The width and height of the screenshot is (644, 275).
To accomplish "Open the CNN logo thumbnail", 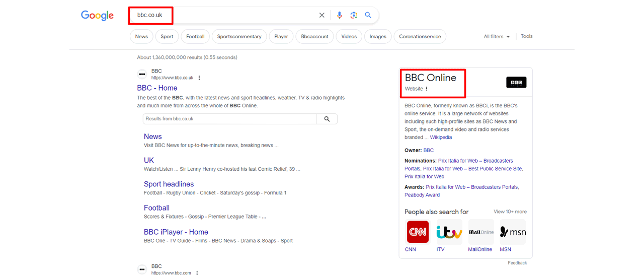I will coord(418,232).
